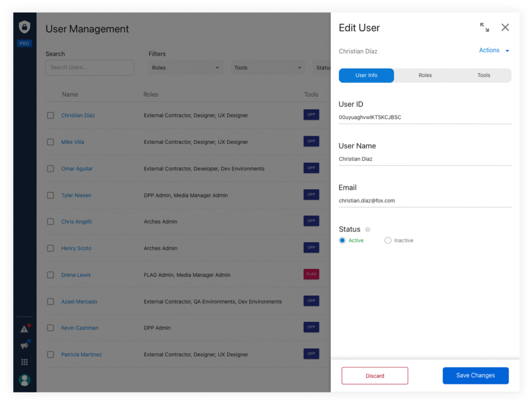This screenshot has width=532, height=406.
Task: Click the Discard button
Action: point(375,376)
